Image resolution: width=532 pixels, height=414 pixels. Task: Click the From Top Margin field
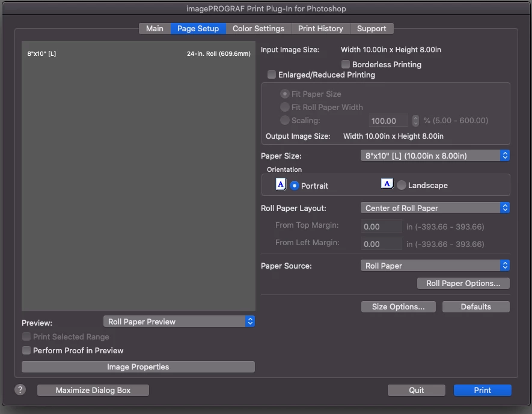pyautogui.click(x=381, y=226)
